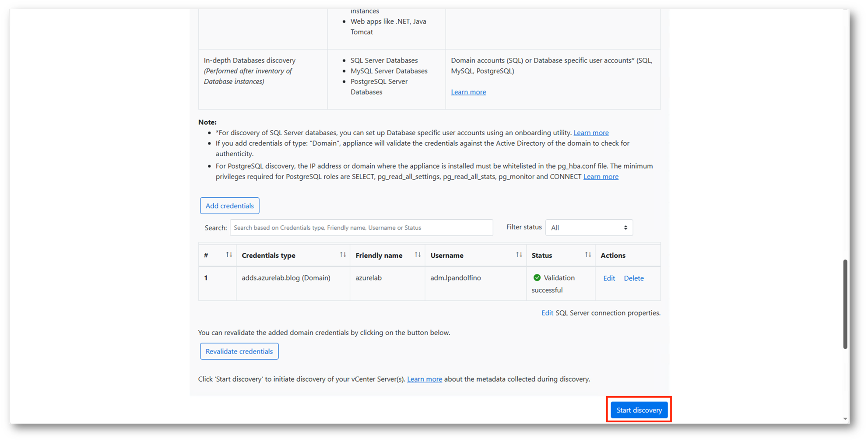This screenshot has width=868, height=442.
Task: Sort table by the # column
Action: point(229,255)
